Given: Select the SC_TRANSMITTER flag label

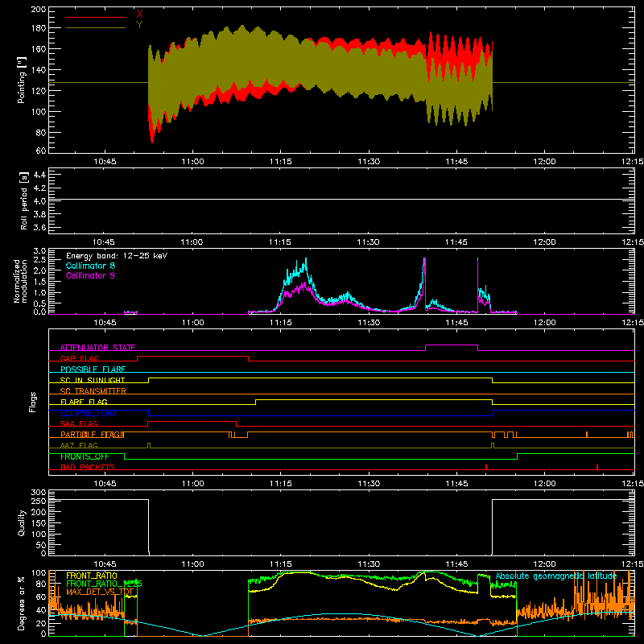Looking at the screenshot, I should click(x=93, y=391).
